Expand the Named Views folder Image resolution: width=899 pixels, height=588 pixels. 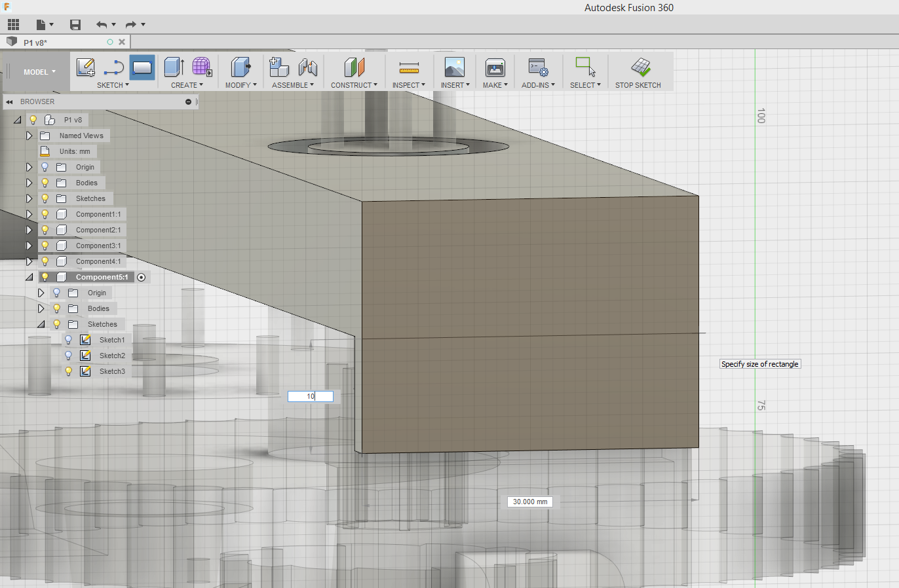tap(29, 136)
